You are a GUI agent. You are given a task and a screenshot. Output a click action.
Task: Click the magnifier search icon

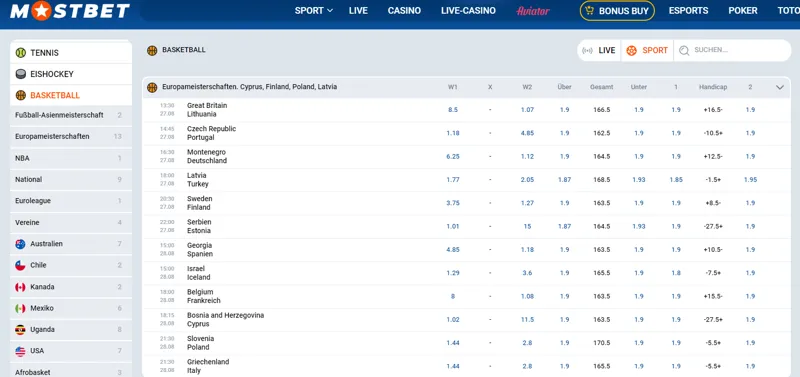[684, 51]
